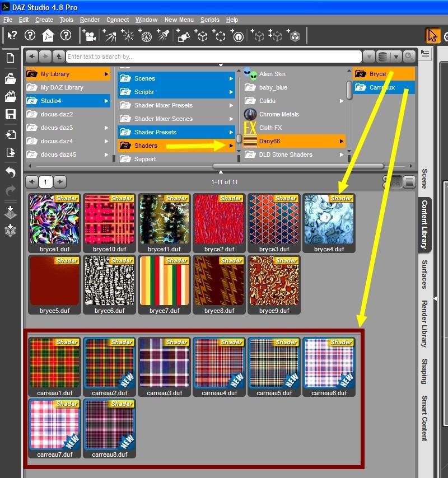The width and height of the screenshot is (448, 478).
Task: Open the Scene tab
Action: coord(424,179)
